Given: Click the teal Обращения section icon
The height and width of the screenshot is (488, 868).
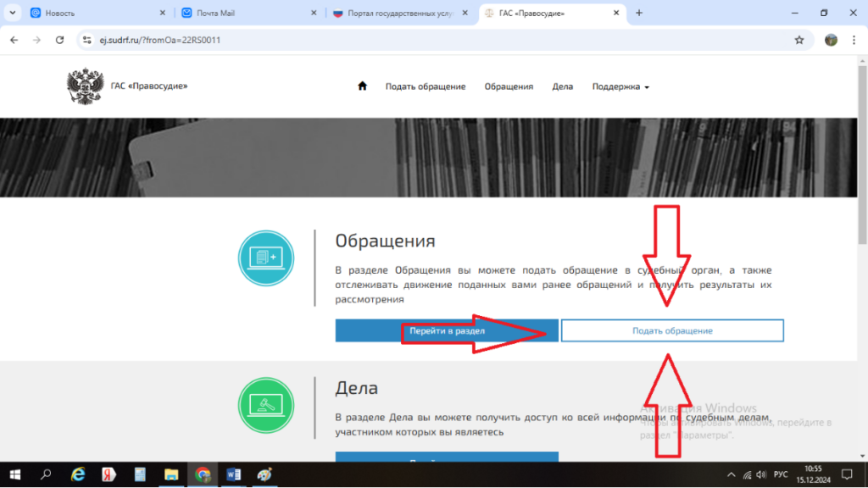Looking at the screenshot, I should click(267, 258).
